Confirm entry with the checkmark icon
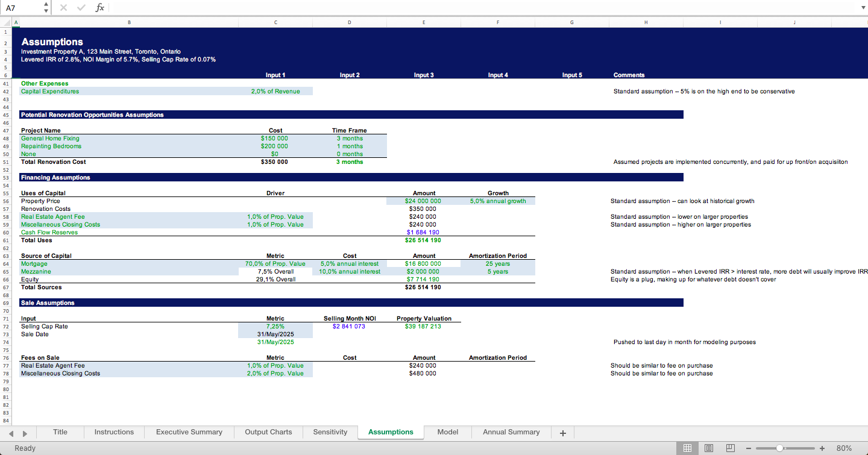 [80, 7]
